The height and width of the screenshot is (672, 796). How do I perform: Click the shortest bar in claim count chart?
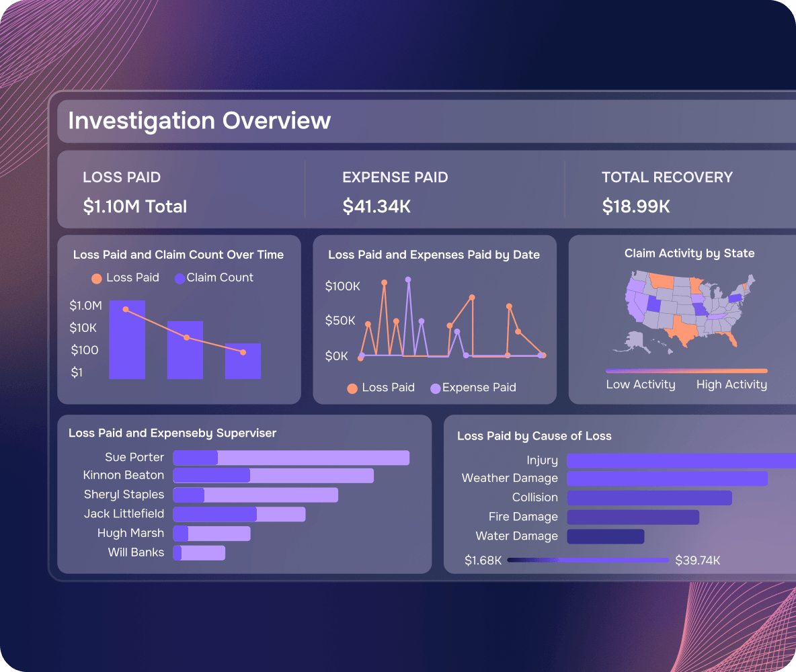click(243, 362)
